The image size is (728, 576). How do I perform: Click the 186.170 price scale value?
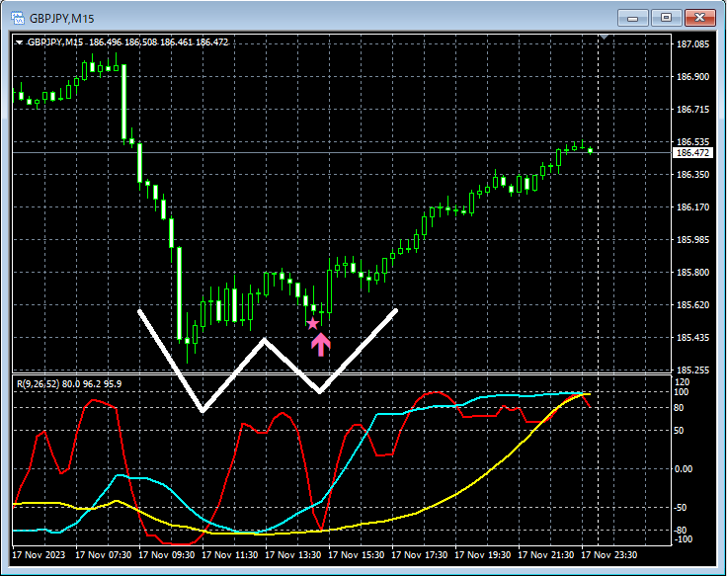(692, 207)
